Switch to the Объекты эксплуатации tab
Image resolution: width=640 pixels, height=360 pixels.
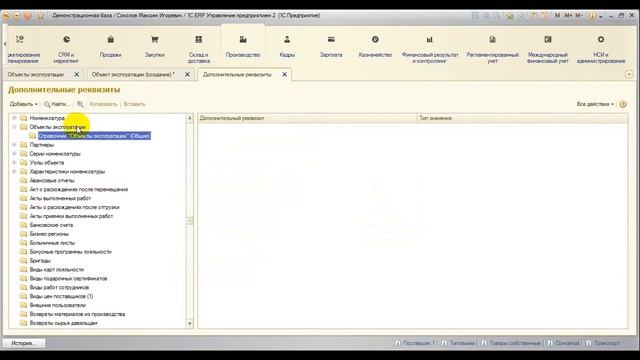click(36, 74)
